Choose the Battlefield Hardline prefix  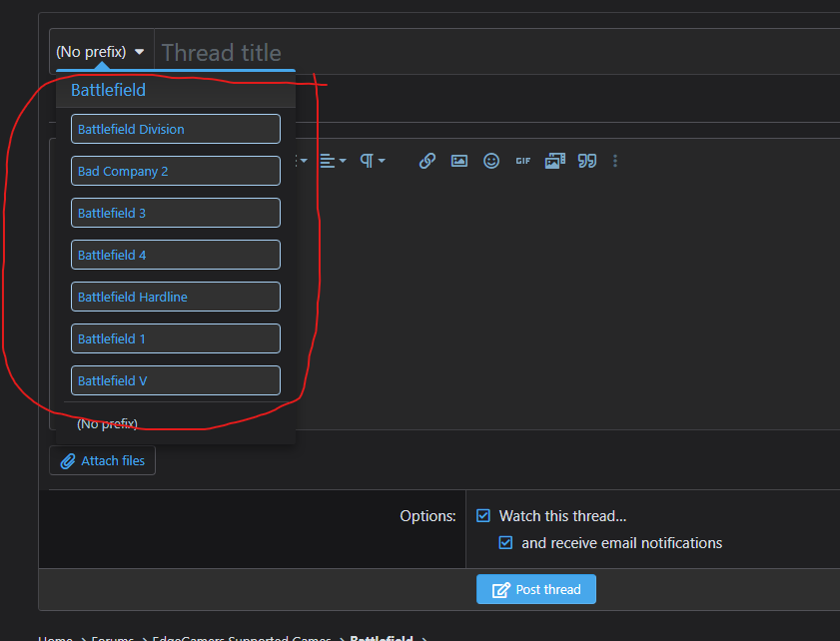coord(176,297)
